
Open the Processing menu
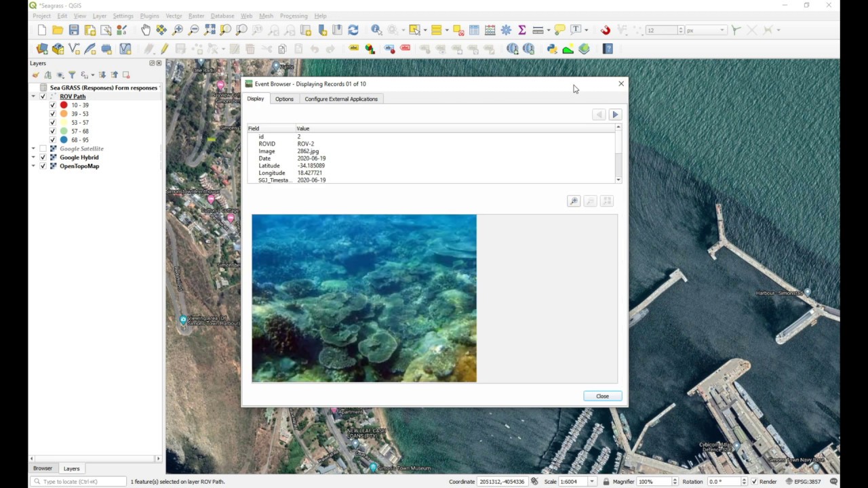click(294, 16)
